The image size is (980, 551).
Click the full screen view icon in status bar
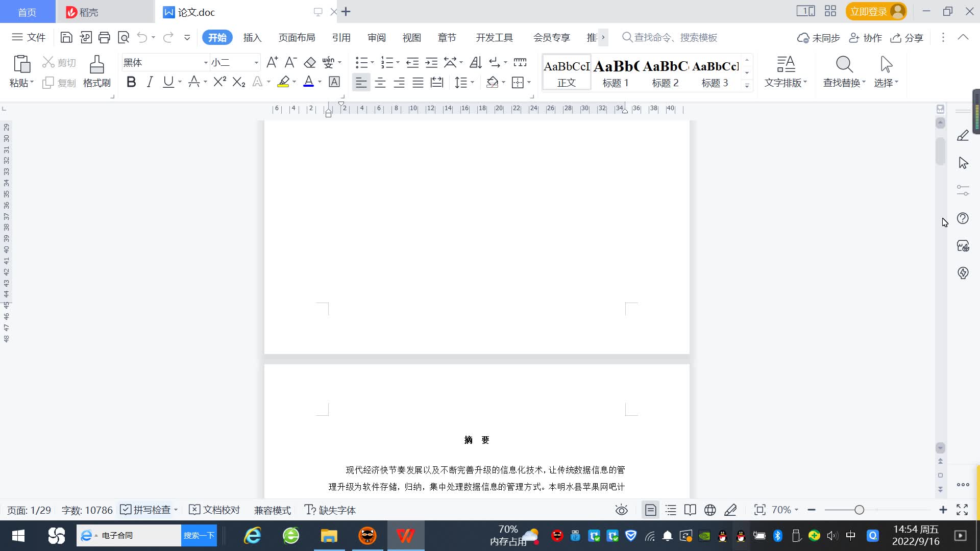coord(963,510)
